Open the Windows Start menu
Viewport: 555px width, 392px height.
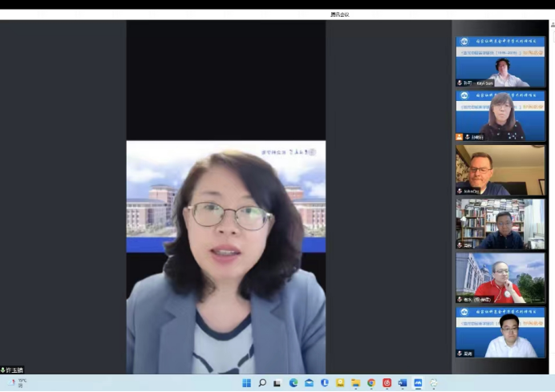pos(246,383)
